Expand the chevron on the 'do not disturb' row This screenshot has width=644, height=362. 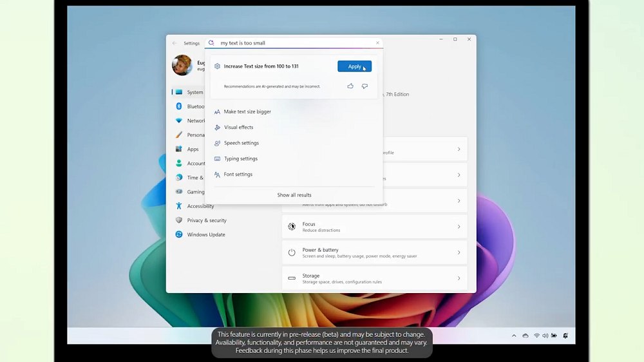point(459,201)
